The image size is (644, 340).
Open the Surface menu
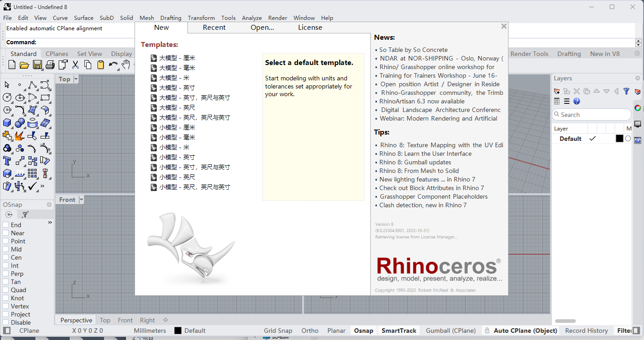click(84, 18)
